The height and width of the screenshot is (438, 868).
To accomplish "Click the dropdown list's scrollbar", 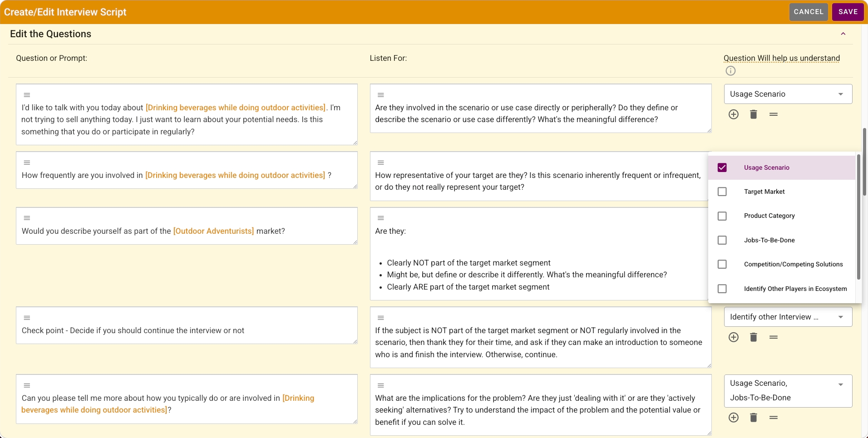I will [x=858, y=217].
